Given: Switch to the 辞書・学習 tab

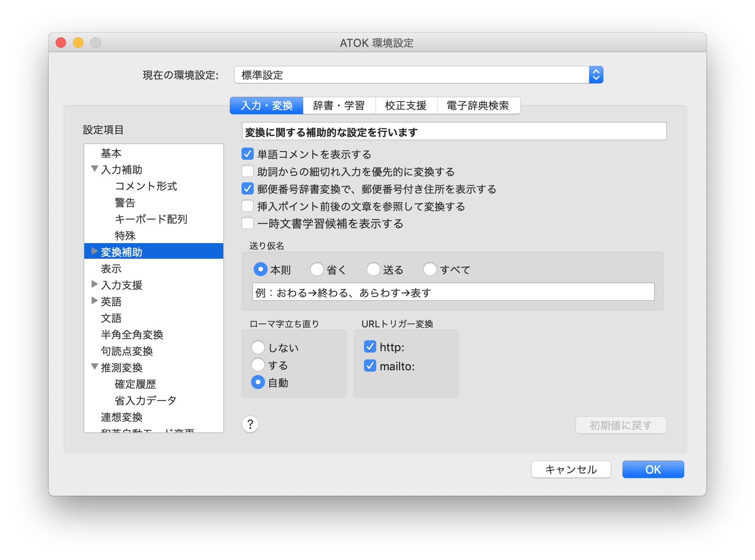Looking at the screenshot, I should click(339, 105).
